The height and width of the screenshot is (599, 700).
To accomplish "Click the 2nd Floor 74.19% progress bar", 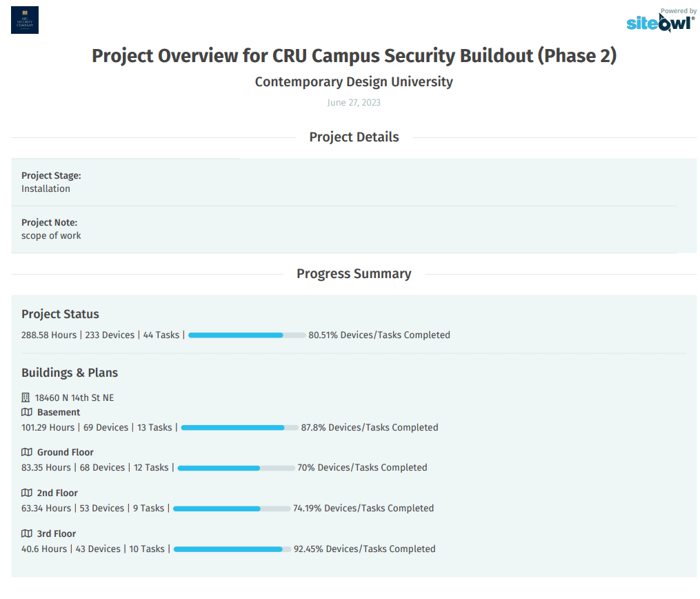I will click(232, 509).
